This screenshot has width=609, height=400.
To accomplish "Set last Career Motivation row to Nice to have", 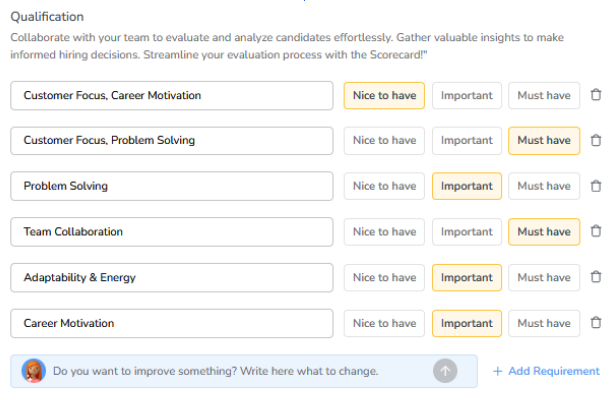I will point(384,323).
